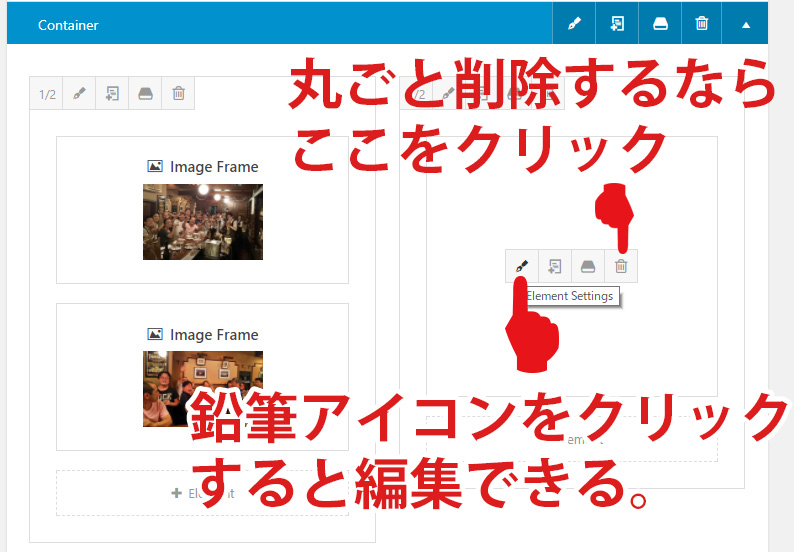The image size is (794, 552).
Task: Open the left column 1/2 size selector
Action: pos(47,94)
